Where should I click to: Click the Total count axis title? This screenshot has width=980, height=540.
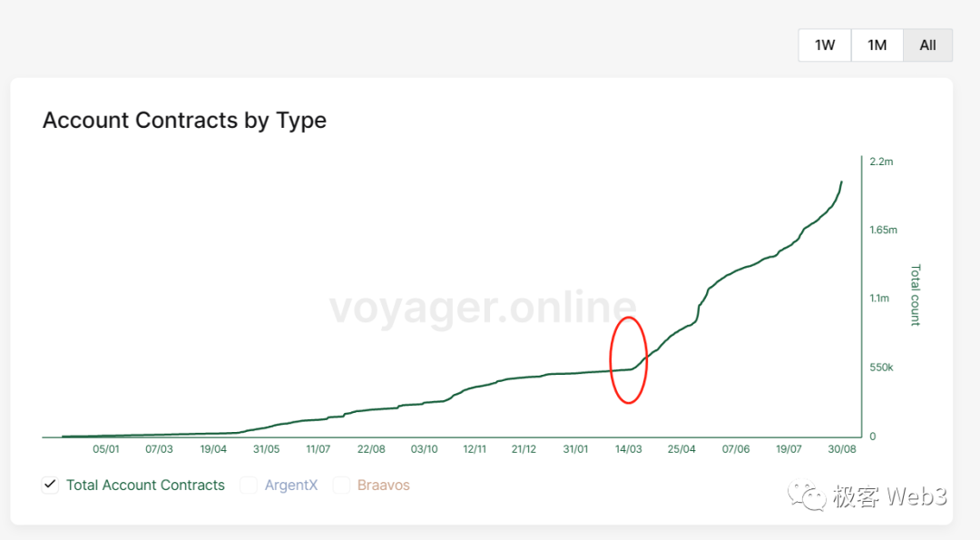pos(916,295)
